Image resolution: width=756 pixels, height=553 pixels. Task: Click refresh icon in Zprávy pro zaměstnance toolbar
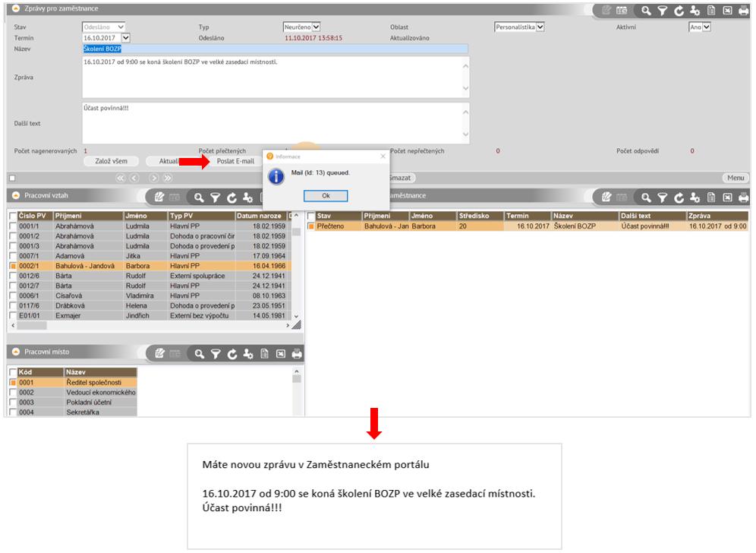(679, 11)
